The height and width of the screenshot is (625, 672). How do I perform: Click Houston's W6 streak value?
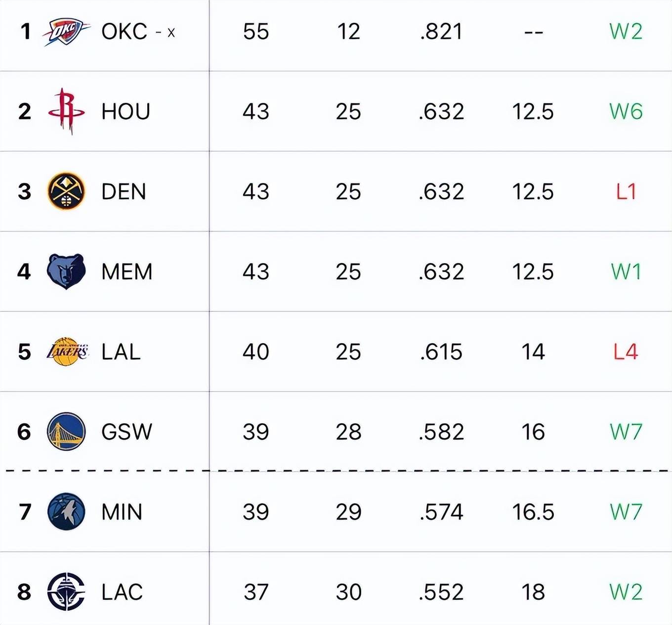(x=626, y=111)
